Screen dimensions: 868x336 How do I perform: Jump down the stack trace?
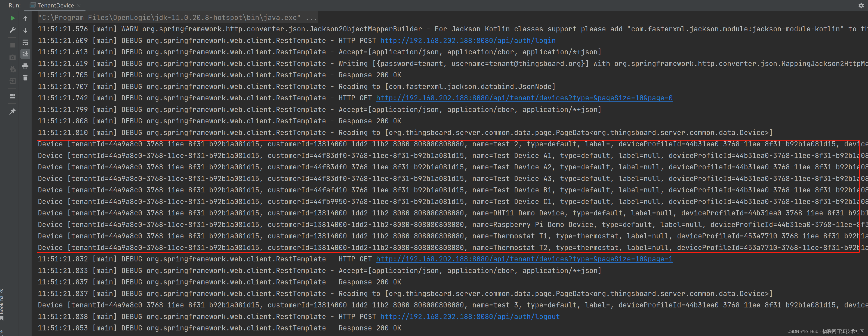25,30
